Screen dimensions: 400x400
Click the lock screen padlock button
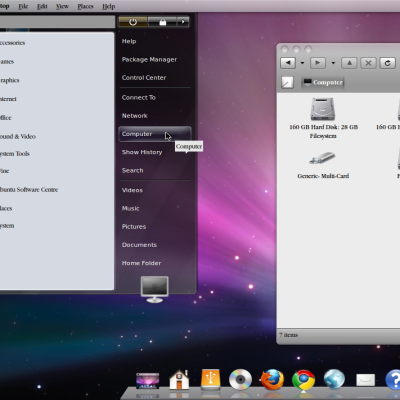coord(162,22)
